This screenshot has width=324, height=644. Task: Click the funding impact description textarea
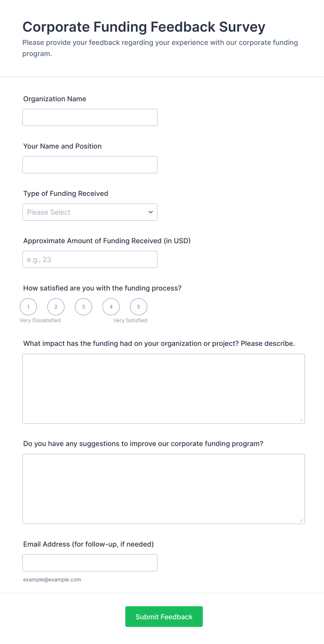click(x=163, y=389)
